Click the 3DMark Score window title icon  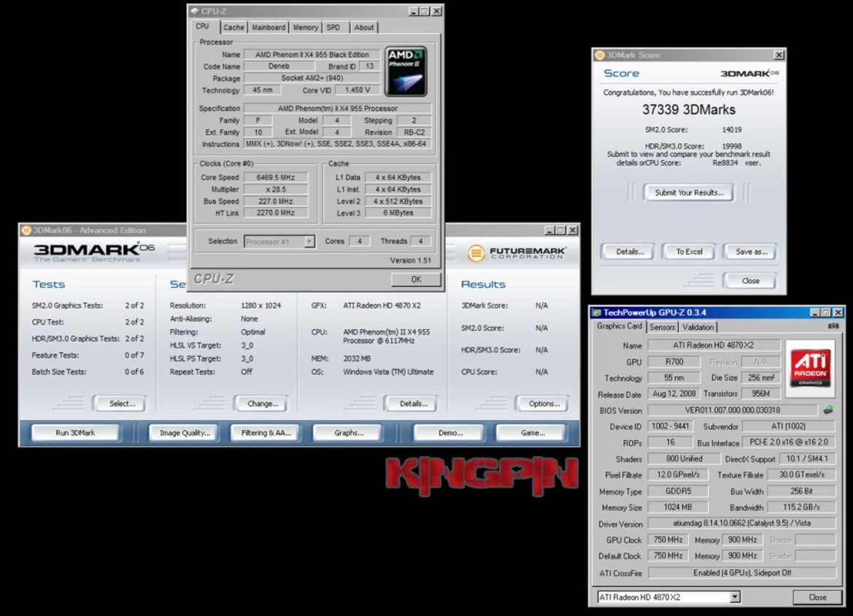pos(600,55)
